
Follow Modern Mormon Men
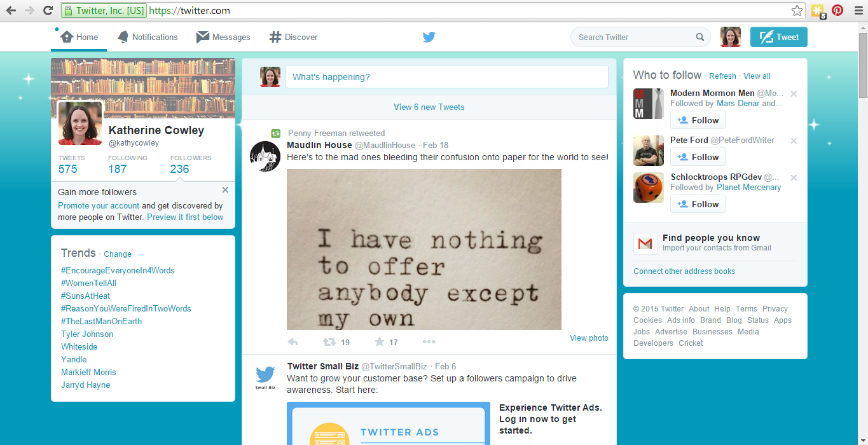coord(698,120)
